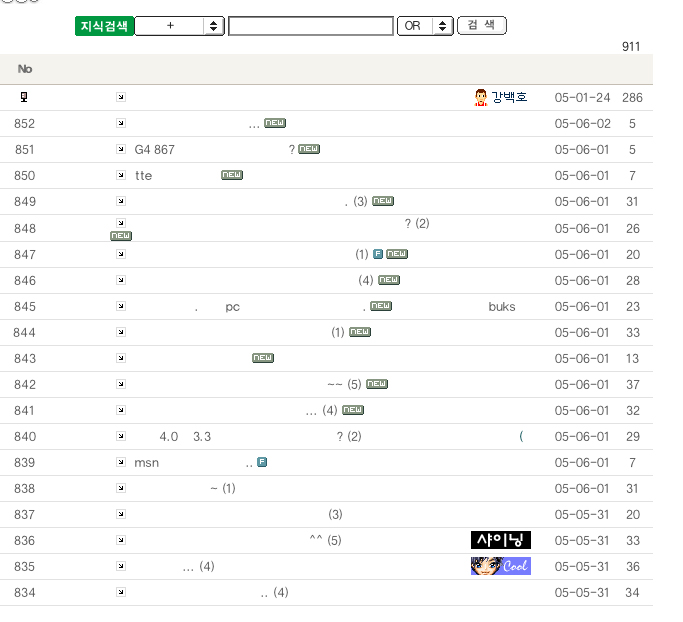Click the small post icon in row 851
The width and height of the screenshot is (683, 622).
pyautogui.click(x=121, y=149)
